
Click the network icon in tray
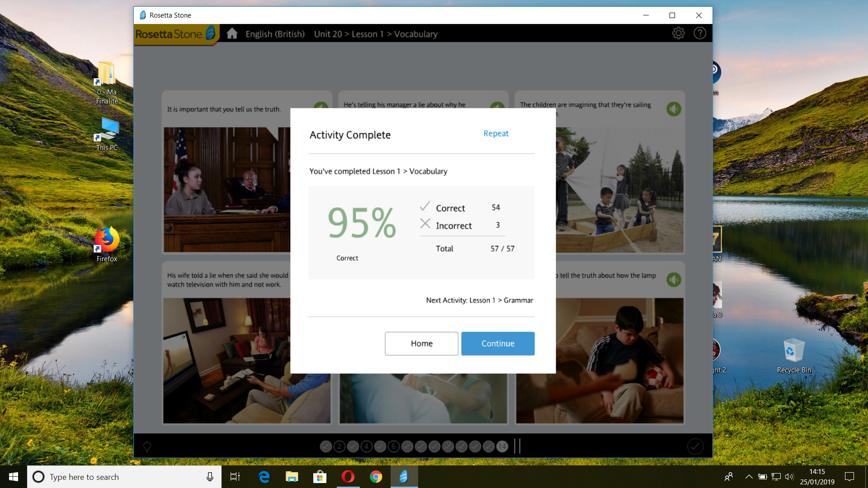click(x=776, y=477)
